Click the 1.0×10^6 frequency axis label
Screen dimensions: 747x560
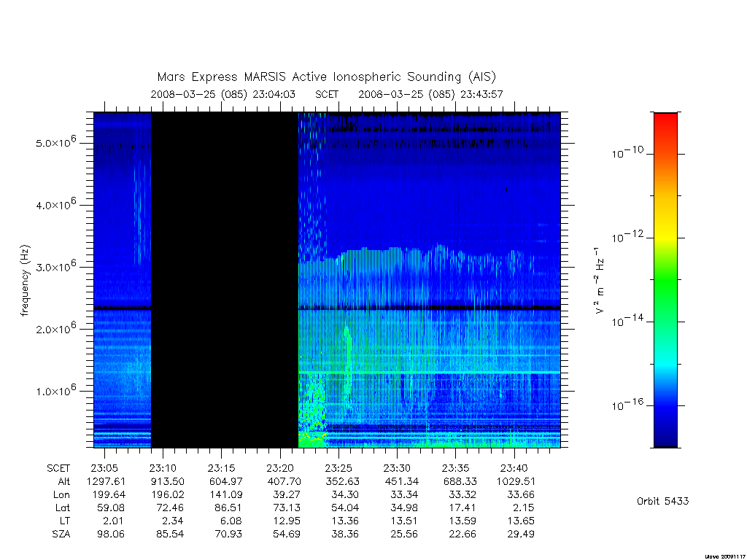pyautogui.click(x=55, y=390)
